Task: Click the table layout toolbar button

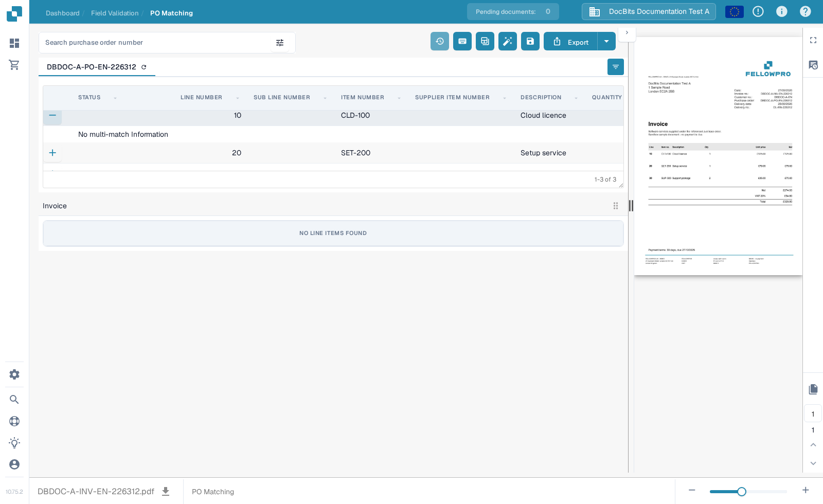Action: click(485, 41)
